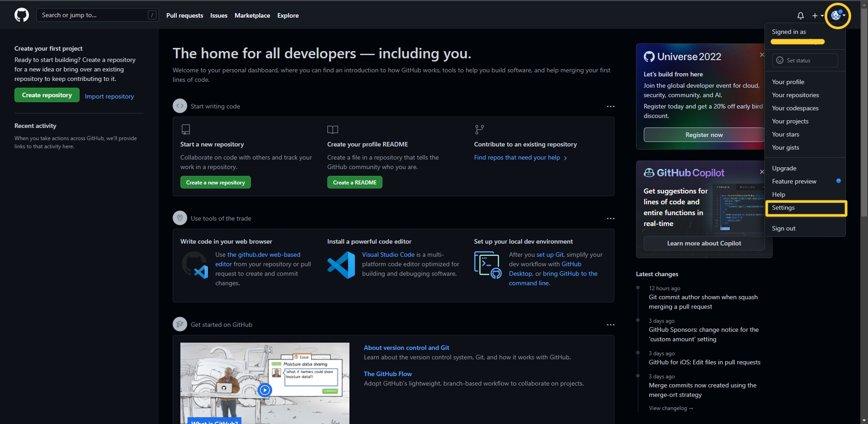Click Create a README button

354,182
